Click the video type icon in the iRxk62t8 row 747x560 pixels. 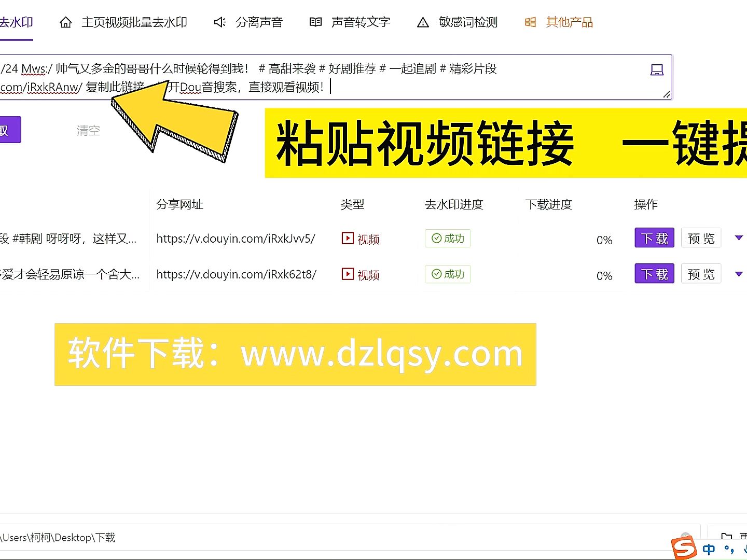348,274
